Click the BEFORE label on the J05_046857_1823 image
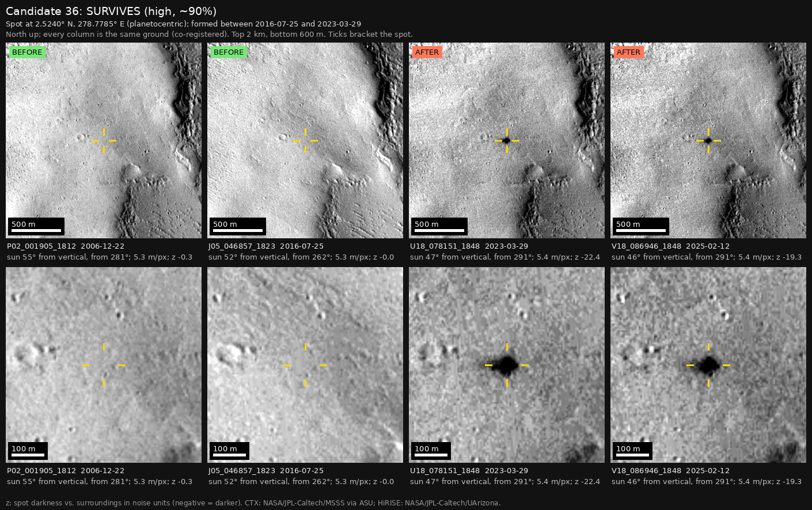Viewport: 812px width, 510px height. [x=229, y=52]
